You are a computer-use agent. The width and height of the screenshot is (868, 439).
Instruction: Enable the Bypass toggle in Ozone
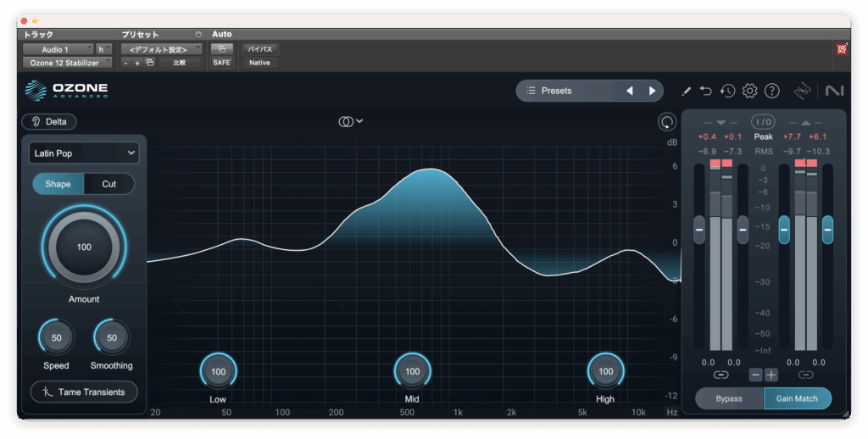pyautogui.click(x=729, y=398)
